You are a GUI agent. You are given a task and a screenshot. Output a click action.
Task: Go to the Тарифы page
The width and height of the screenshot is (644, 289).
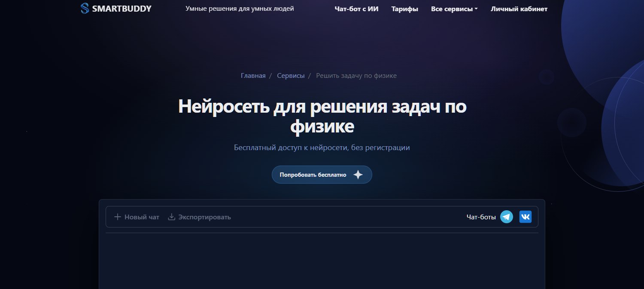coord(405,9)
